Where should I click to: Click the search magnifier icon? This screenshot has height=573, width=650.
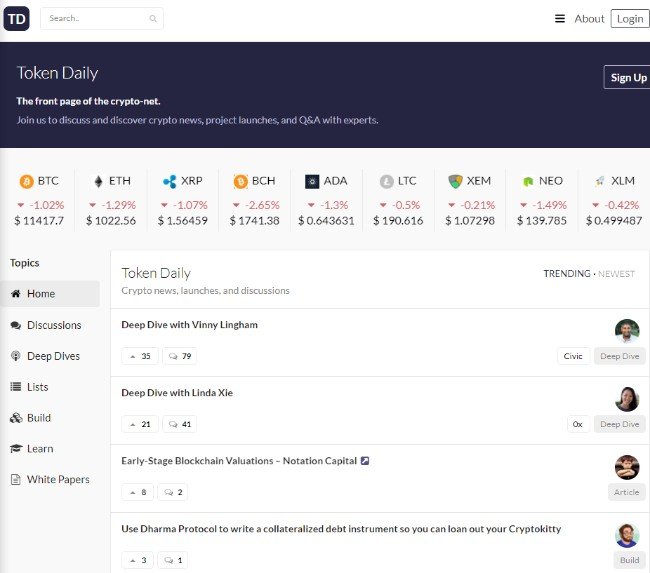tap(153, 19)
